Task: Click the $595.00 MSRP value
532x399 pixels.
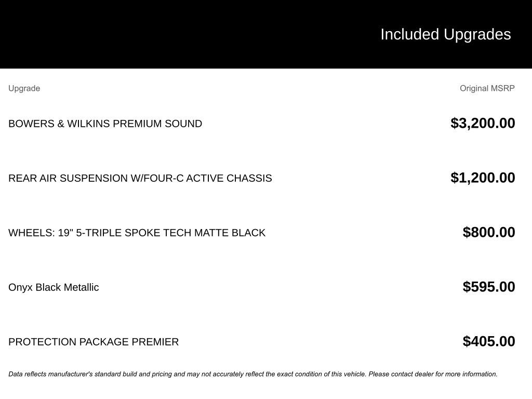Action: coord(489,287)
